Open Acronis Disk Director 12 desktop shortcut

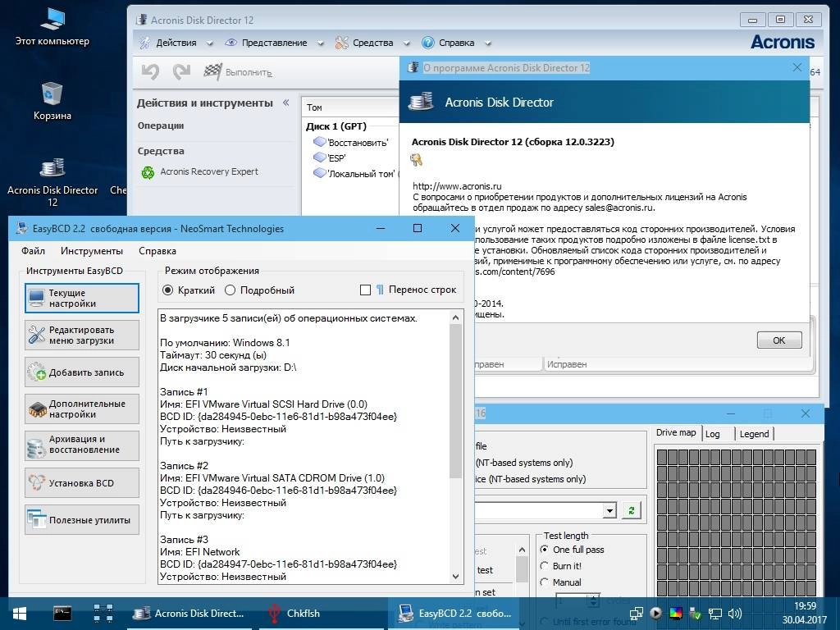(52, 182)
